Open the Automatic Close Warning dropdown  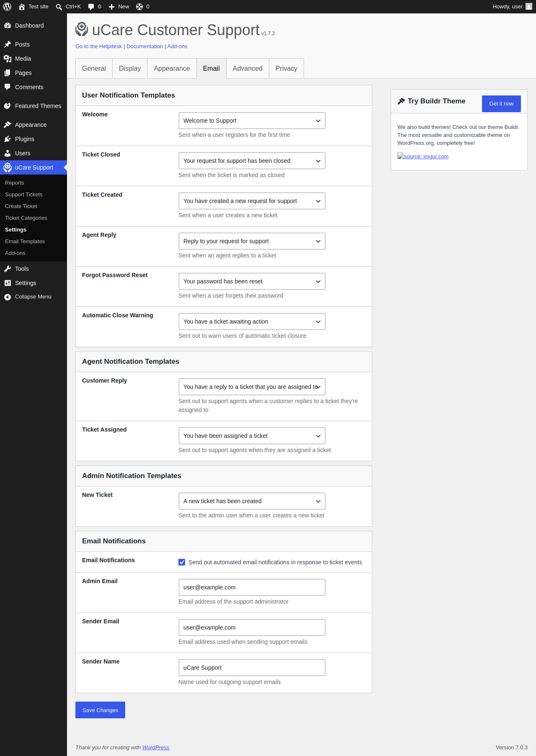click(x=252, y=321)
